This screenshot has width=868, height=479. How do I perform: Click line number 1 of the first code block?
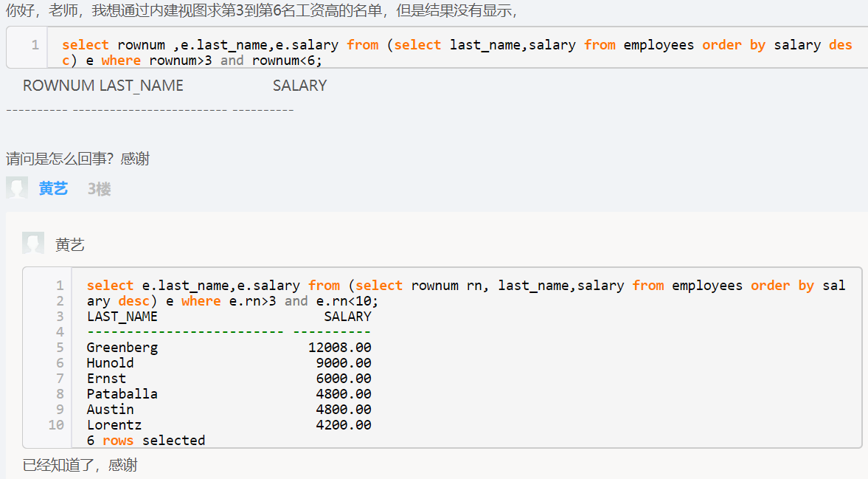(35, 45)
